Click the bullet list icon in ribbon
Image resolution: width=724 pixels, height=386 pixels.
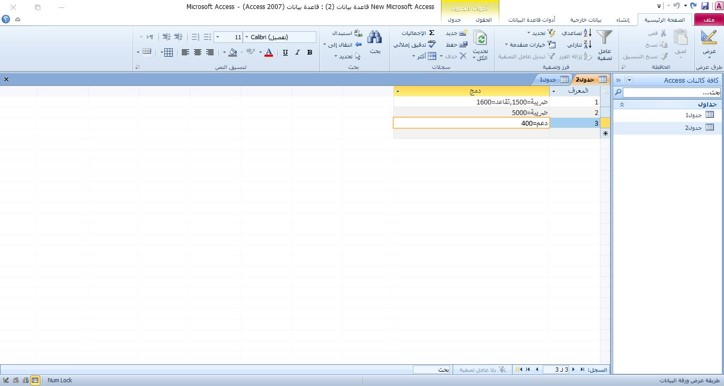point(207,37)
